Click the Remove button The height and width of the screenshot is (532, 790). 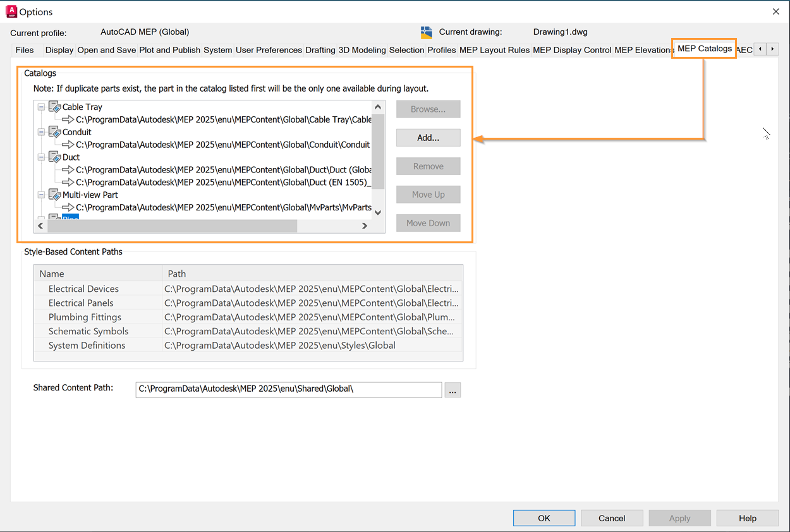click(428, 166)
